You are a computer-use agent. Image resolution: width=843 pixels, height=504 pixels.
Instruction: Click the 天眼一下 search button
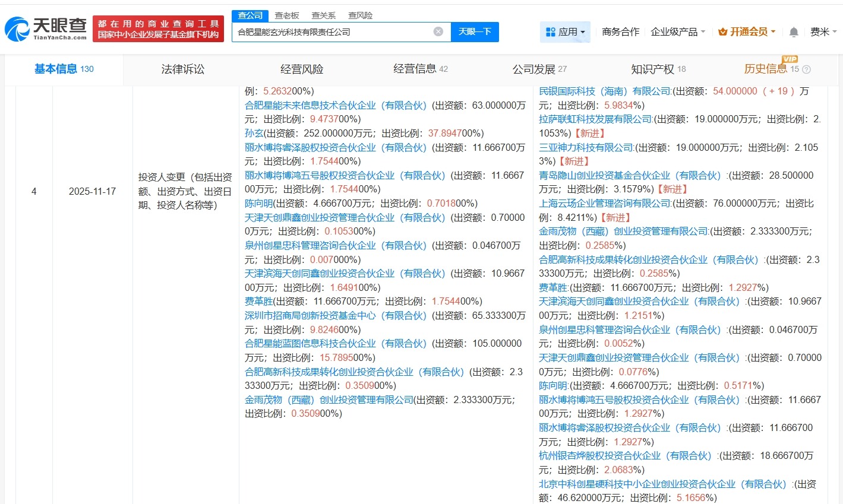click(x=475, y=31)
